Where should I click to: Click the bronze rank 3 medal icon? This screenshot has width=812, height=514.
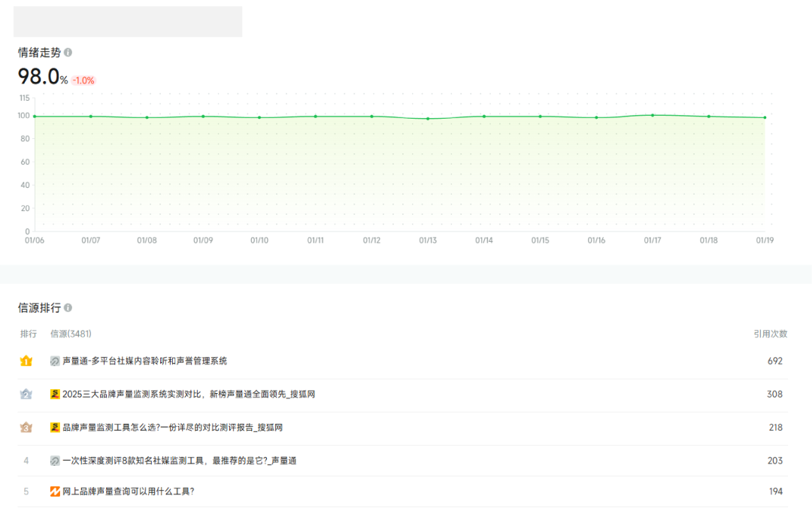coord(26,428)
